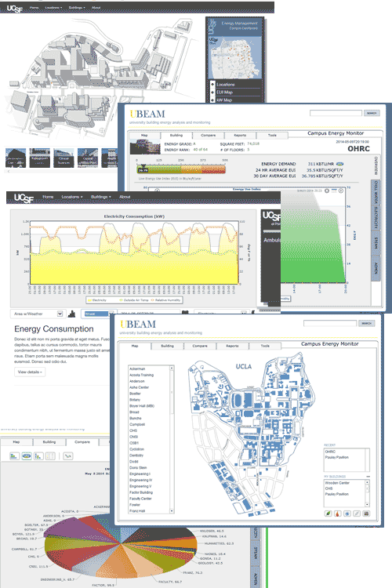Open the Electricity vertical side tab in OHRC window

tap(376, 217)
